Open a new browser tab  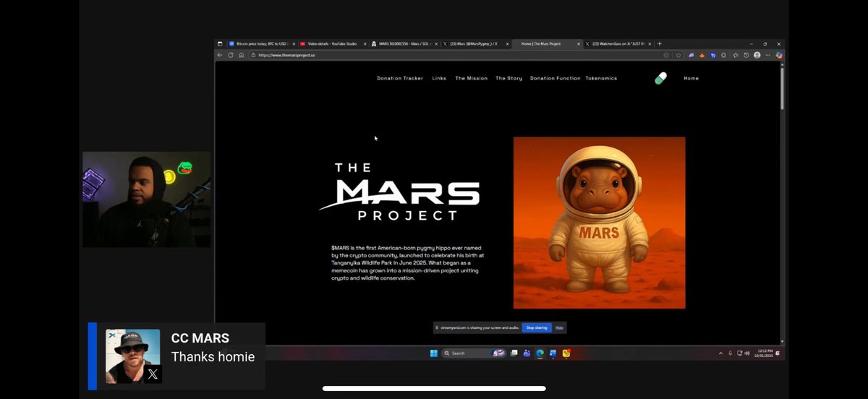pyautogui.click(x=660, y=44)
